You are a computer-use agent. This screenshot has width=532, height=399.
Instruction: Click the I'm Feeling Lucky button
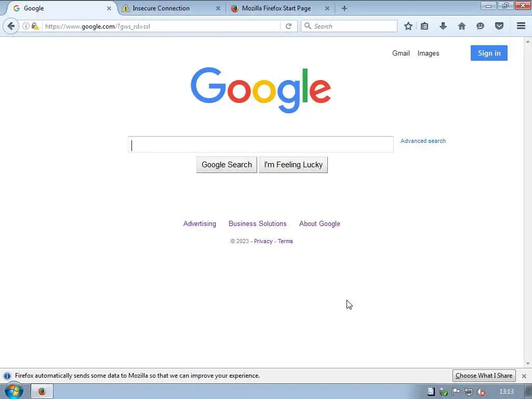point(294,165)
